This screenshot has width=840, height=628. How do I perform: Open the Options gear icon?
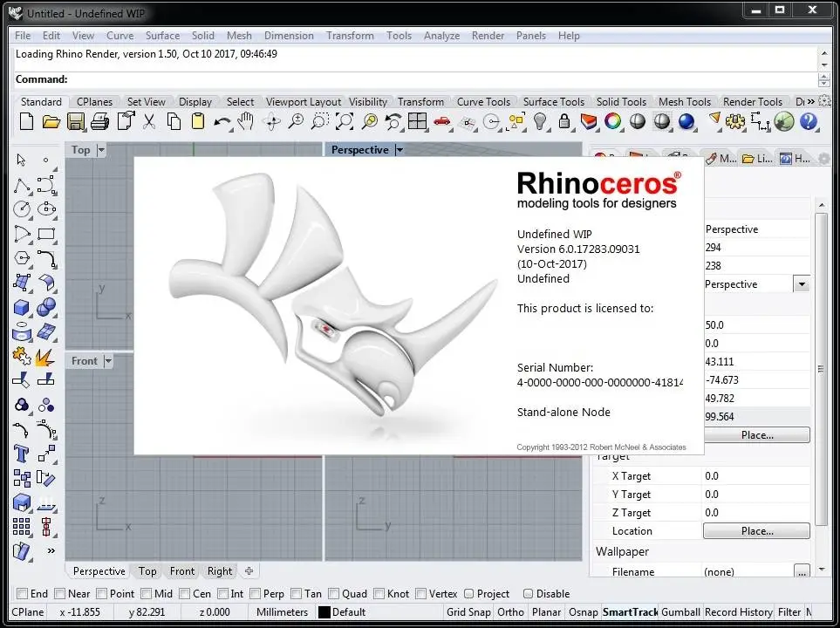[735, 121]
